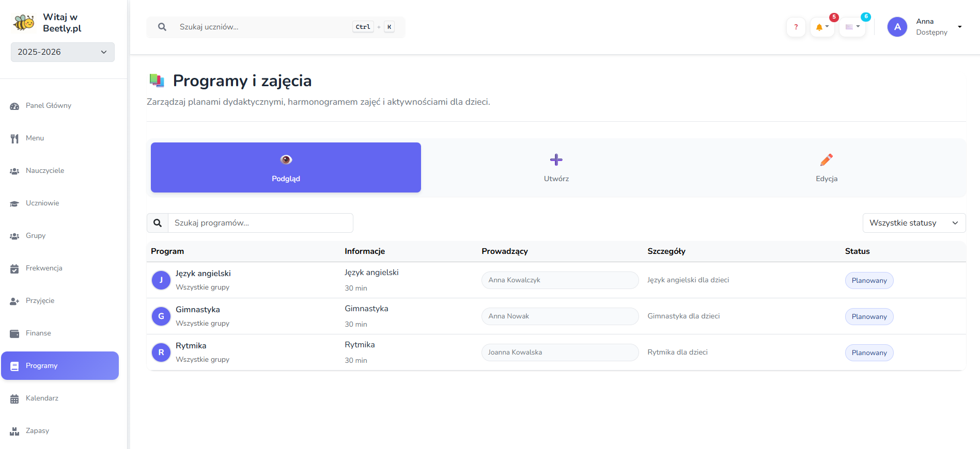
Task: Expand the Anna user menu arrow
Action: [960, 27]
